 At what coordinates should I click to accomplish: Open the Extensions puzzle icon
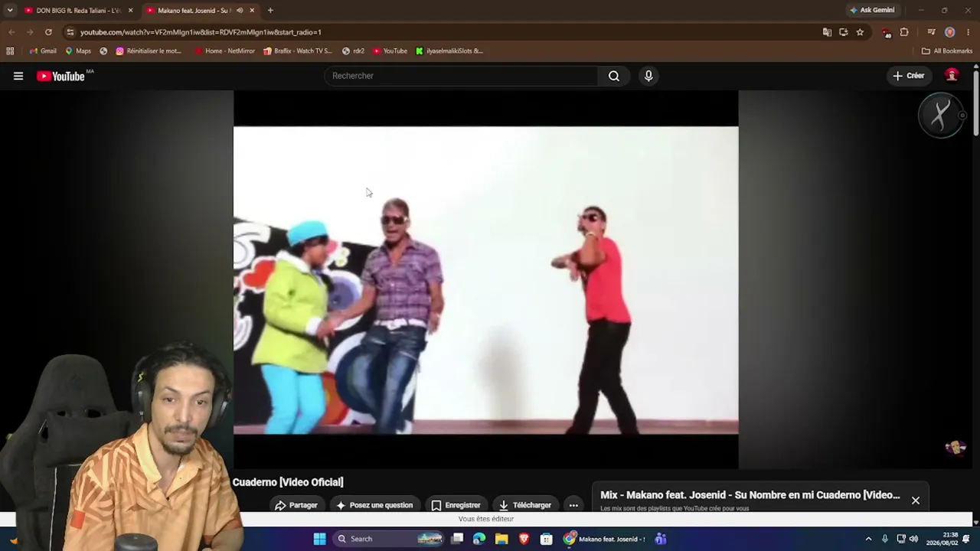click(x=904, y=32)
